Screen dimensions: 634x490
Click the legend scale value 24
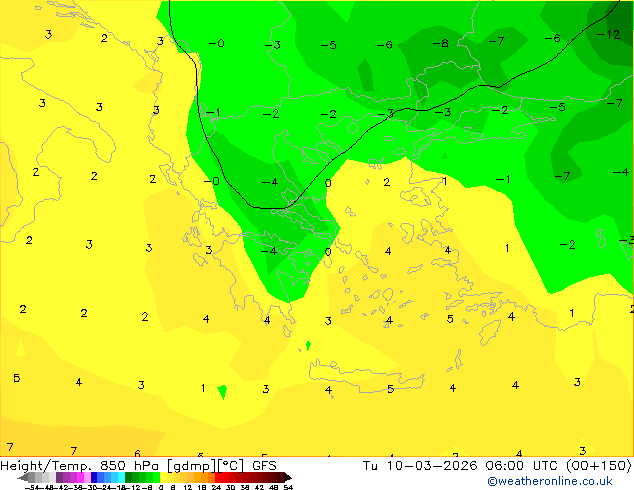coord(216,487)
